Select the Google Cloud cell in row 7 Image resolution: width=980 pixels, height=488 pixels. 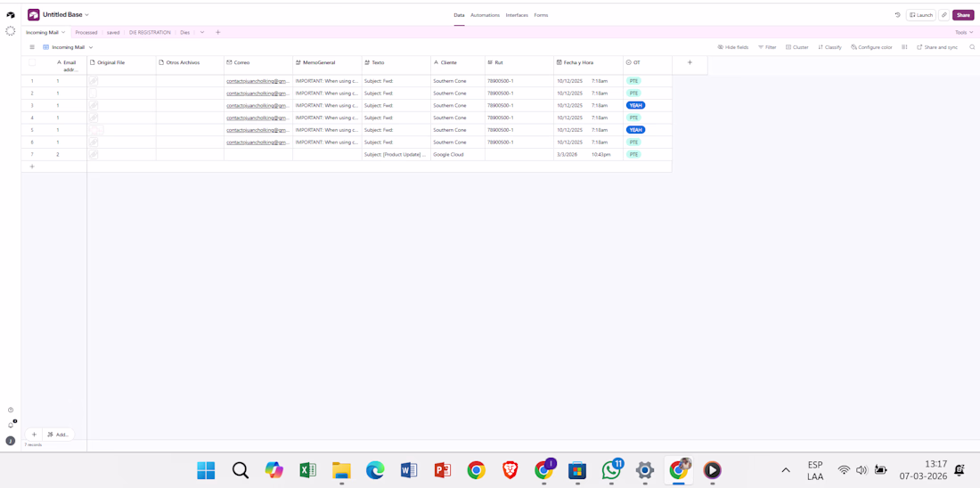pyautogui.click(x=458, y=154)
